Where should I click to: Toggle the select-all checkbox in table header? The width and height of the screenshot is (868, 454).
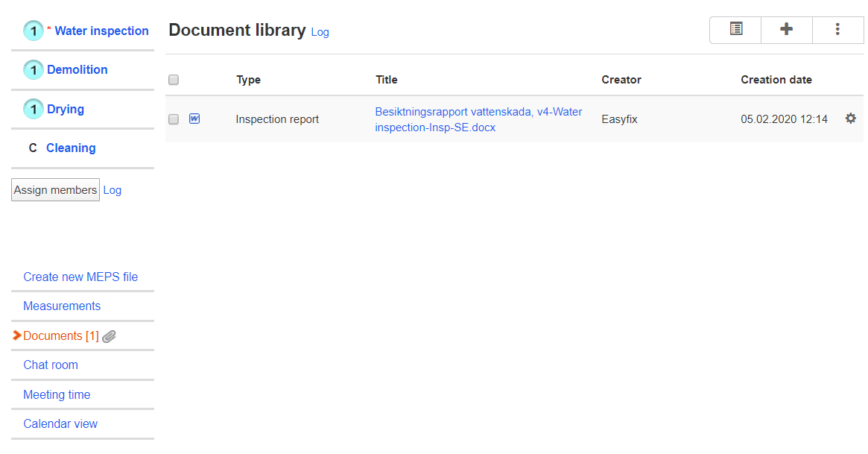(174, 80)
